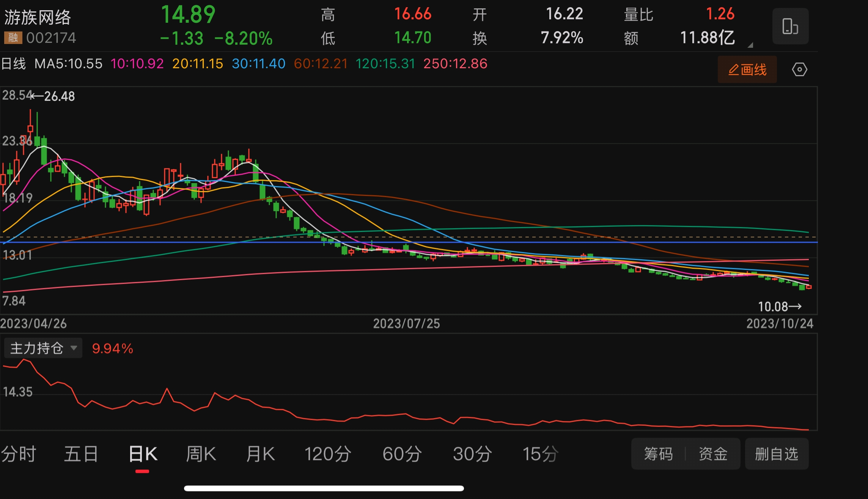Tap the MA30 value 30:11.40
Image resolution: width=868 pixels, height=499 pixels.
pyautogui.click(x=258, y=64)
